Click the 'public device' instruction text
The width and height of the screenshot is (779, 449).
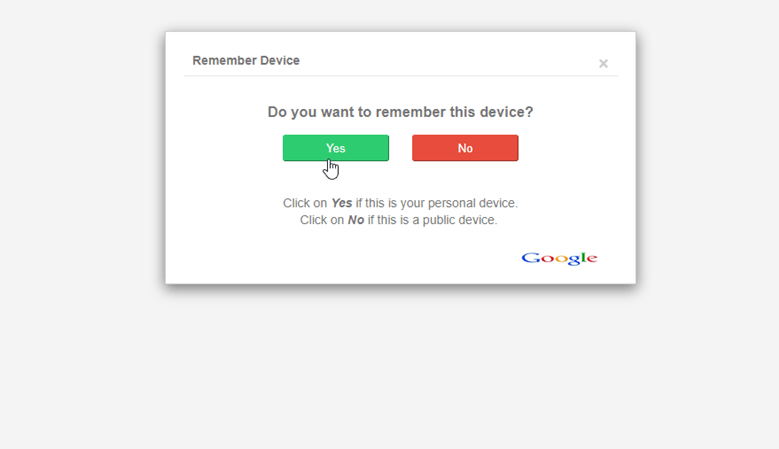(x=459, y=220)
